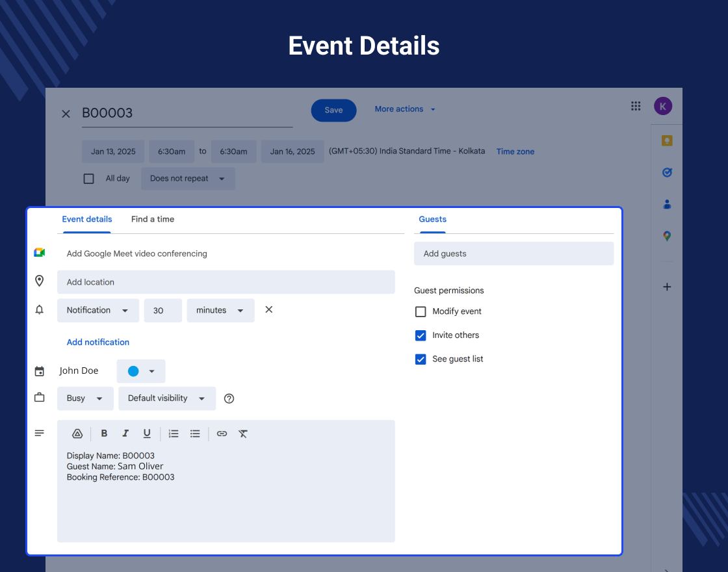The height and width of the screenshot is (572, 728).
Task: Save the event
Action: [x=334, y=110]
